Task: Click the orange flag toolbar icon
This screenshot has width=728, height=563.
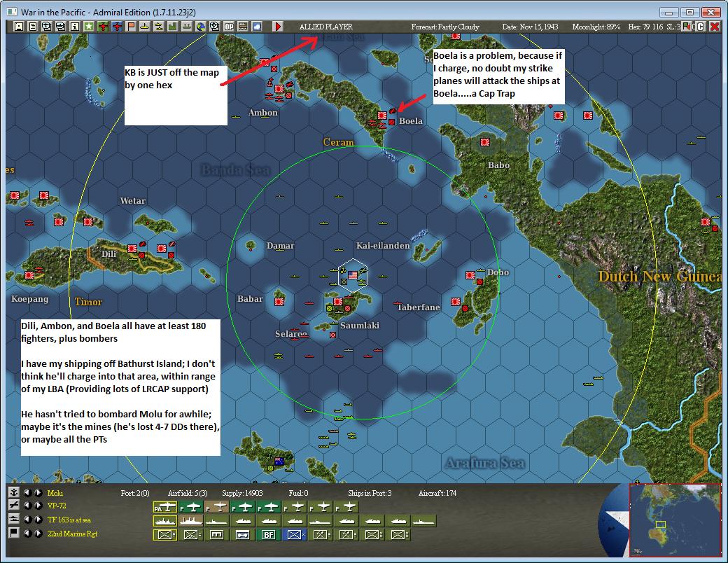Action: (131, 27)
